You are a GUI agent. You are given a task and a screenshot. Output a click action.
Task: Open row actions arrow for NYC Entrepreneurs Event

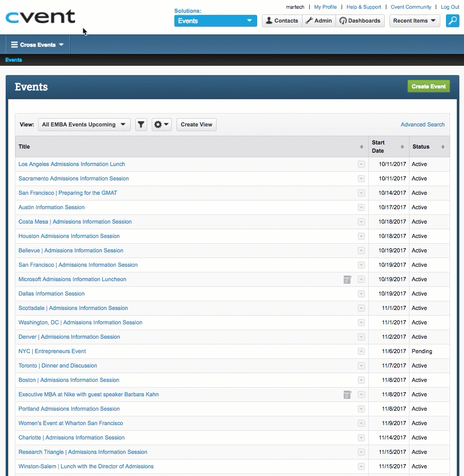[x=361, y=351]
